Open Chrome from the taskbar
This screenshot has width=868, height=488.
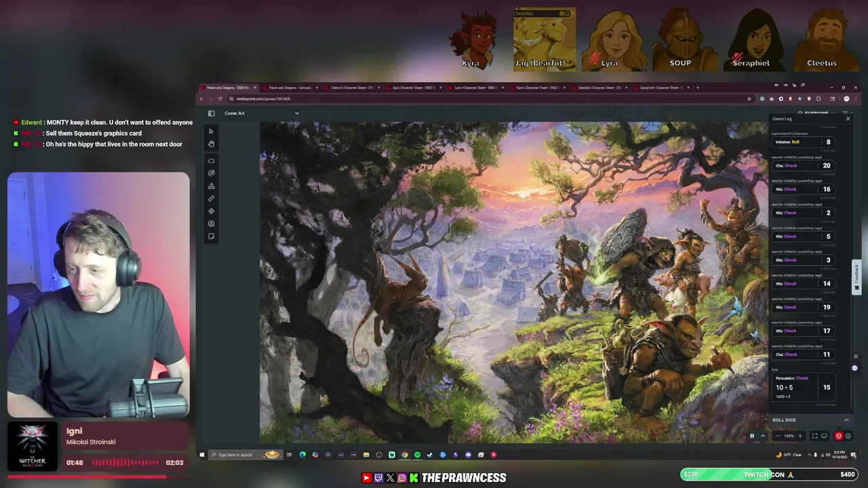coord(404,455)
